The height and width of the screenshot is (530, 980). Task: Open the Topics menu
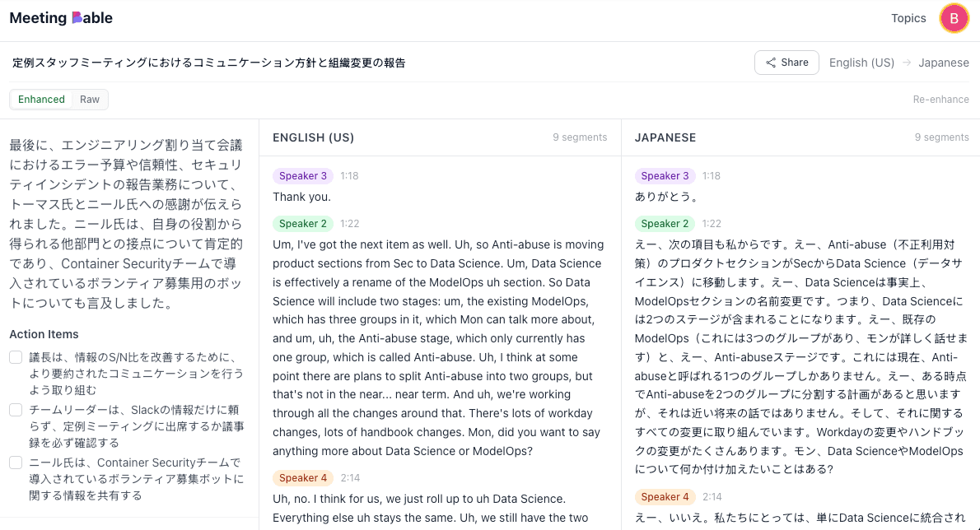pos(908,17)
